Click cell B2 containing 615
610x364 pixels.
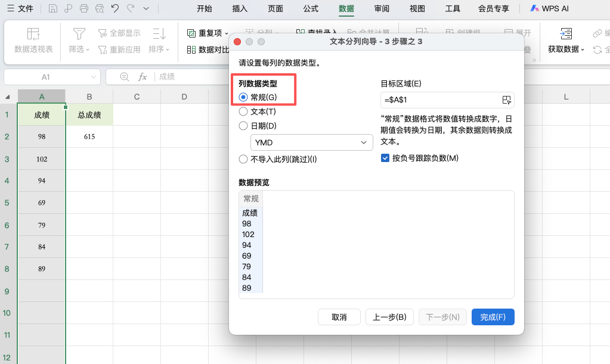click(x=89, y=137)
